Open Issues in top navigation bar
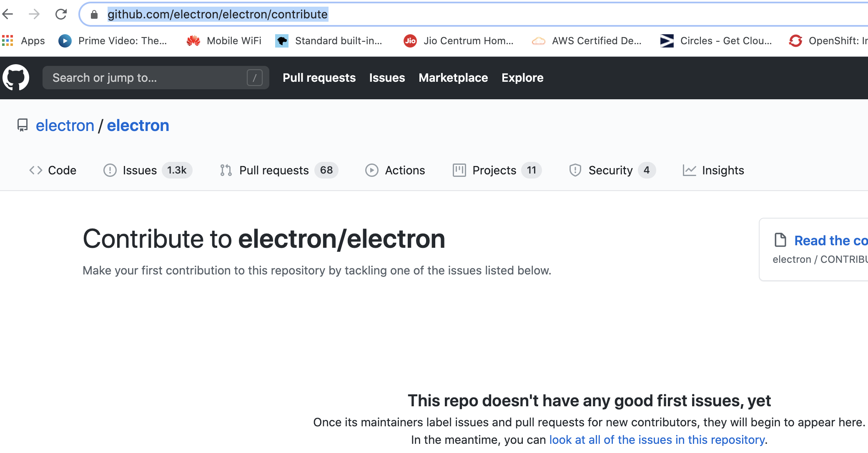868x453 pixels. coord(387,78)
